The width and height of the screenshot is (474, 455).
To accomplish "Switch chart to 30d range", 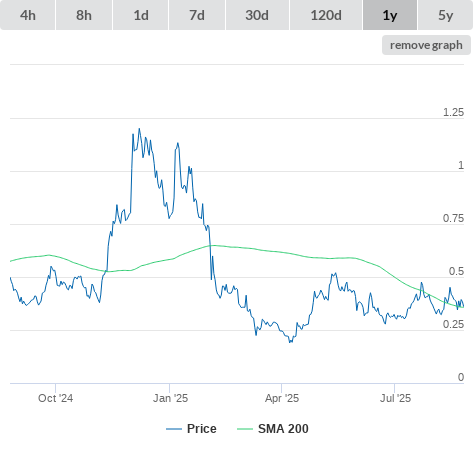I will coord(257,15).
